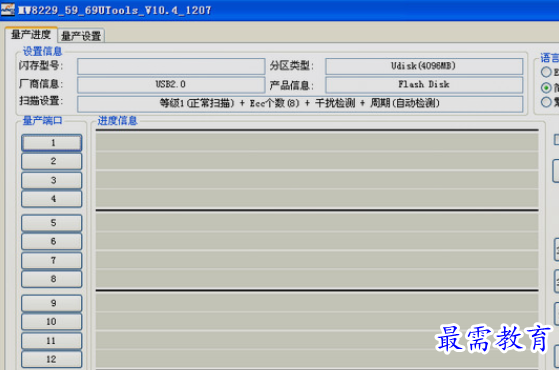Click the 厂商信息 field showing USB2.0
This screenshot has height=370, width=559.
tap(171, 84)
